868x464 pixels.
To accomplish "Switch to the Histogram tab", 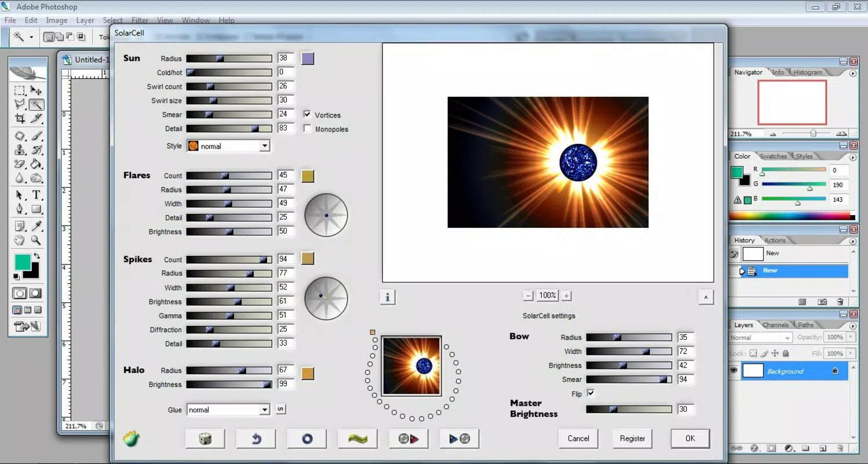I will tap(808, 72).
